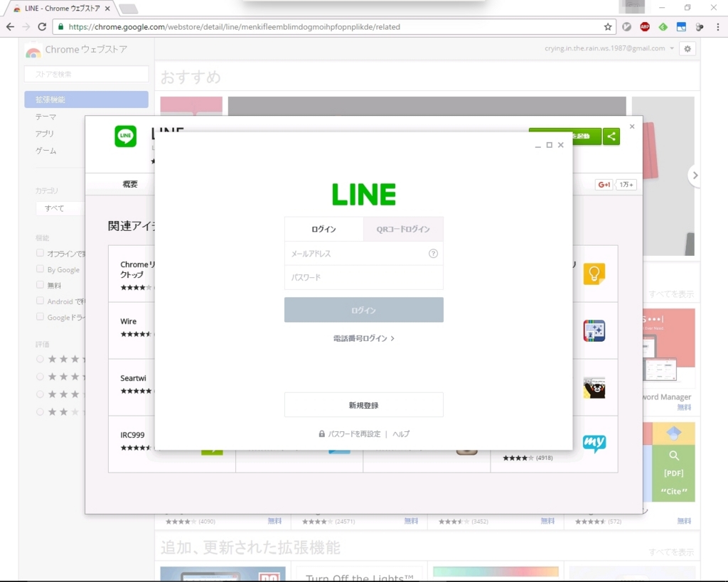Open the AdBlock Plus extension icon
The height and width of the screenshot is (582, 728).
point(645,27)
